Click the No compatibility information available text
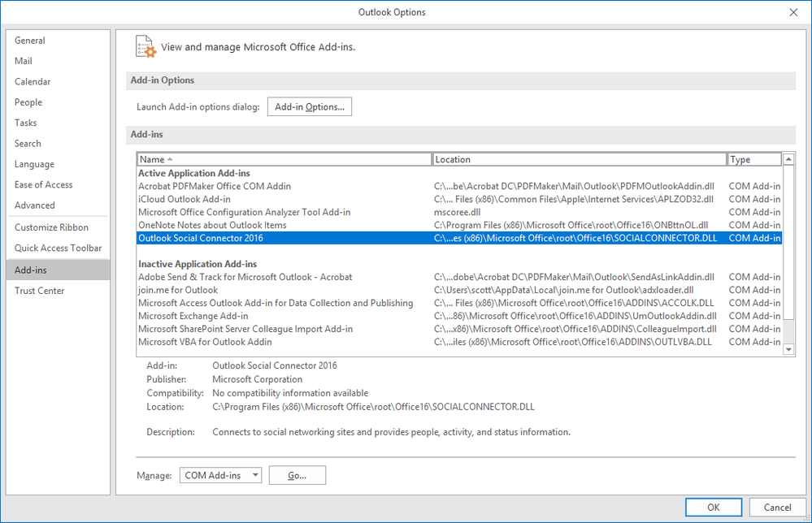 tap(290, 393)
